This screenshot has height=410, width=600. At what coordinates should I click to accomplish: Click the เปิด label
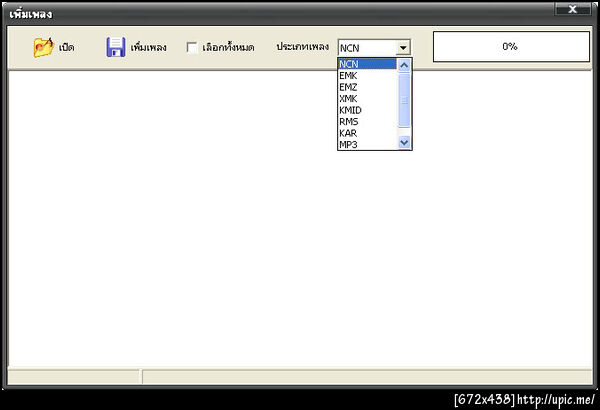67,47
